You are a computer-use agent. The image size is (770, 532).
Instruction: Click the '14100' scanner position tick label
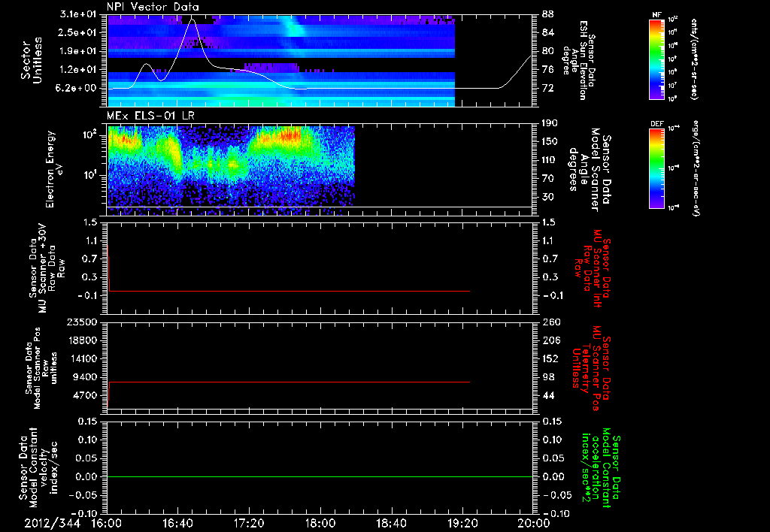pos(82,358)
